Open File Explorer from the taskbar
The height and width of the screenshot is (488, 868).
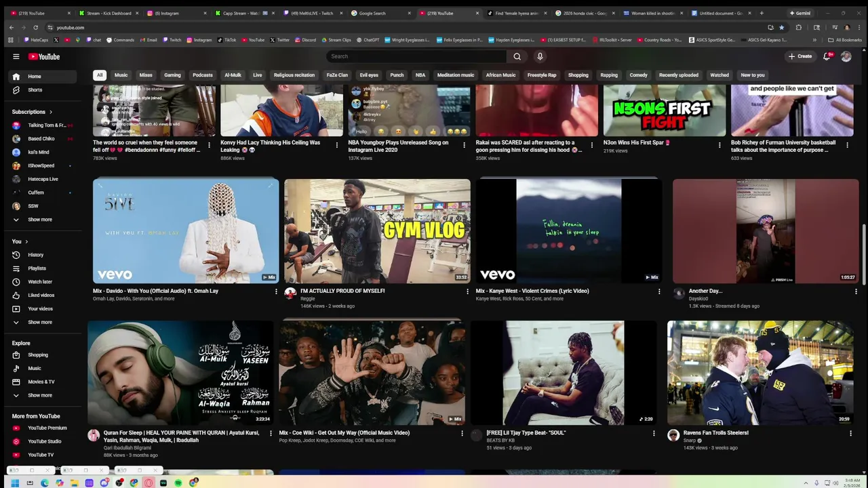click(x=74, y=483)
